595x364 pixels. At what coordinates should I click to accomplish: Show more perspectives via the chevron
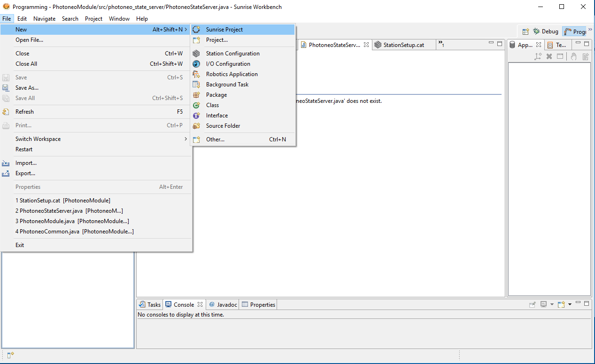[590, 30]
